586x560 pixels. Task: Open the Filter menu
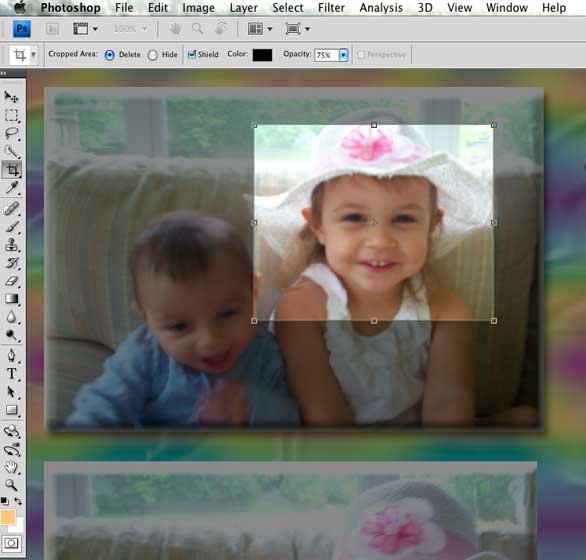click(x=331, y=7)
